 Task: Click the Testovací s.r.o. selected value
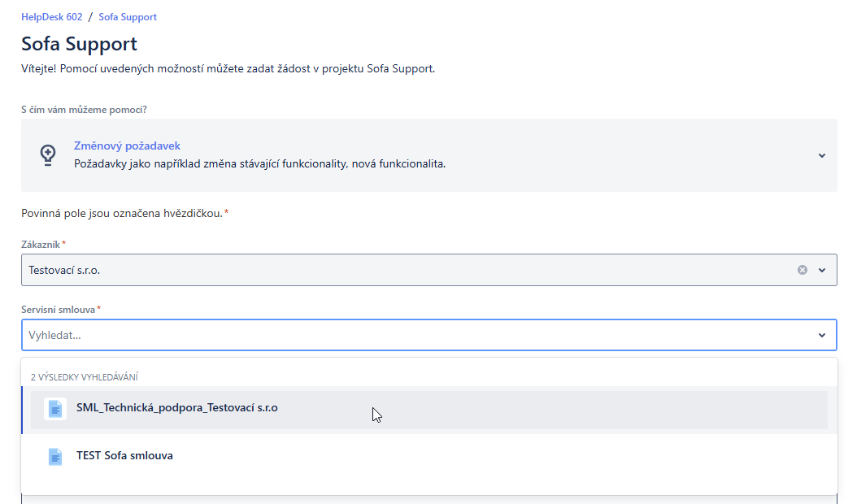64,270
